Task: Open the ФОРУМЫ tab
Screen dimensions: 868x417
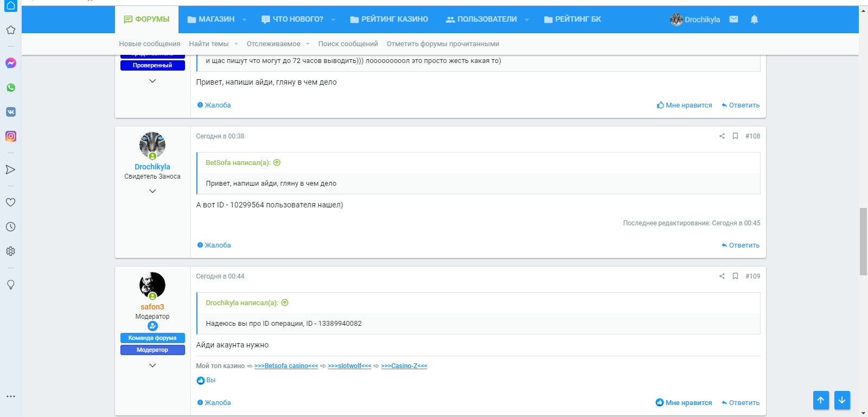Action: (x=146, y=20)
